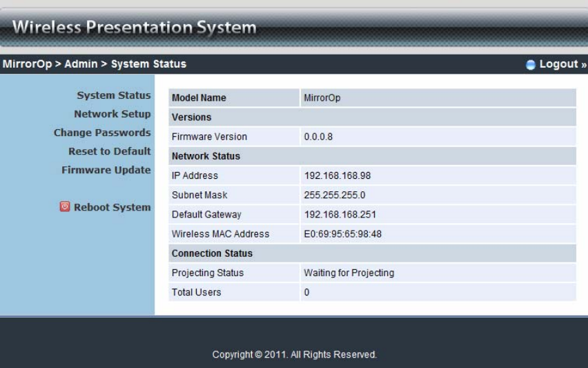Click the IP Address label
The width and height of the screenshot is (588, 368).
(195, 176)
